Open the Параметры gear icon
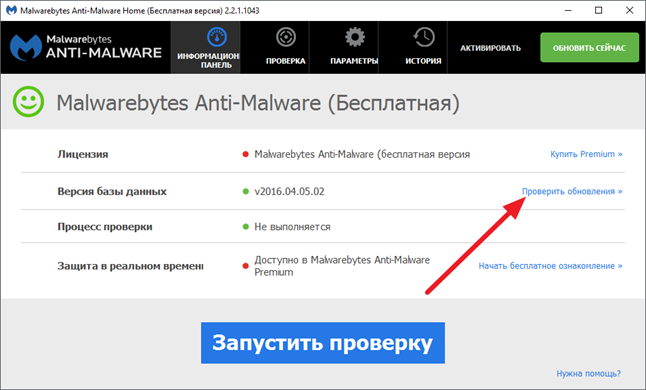This screenshot has height=390, width=646. pyautogui.click(x=355, y=37)
